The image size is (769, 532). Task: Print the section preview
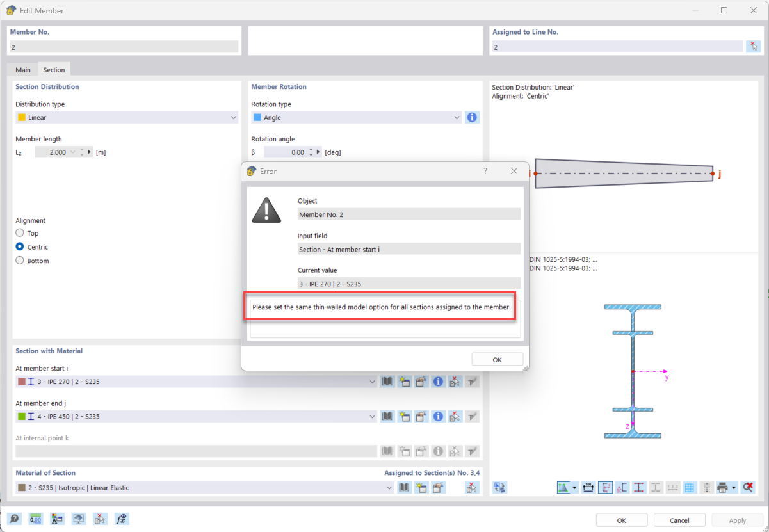(x=723, y=487)
